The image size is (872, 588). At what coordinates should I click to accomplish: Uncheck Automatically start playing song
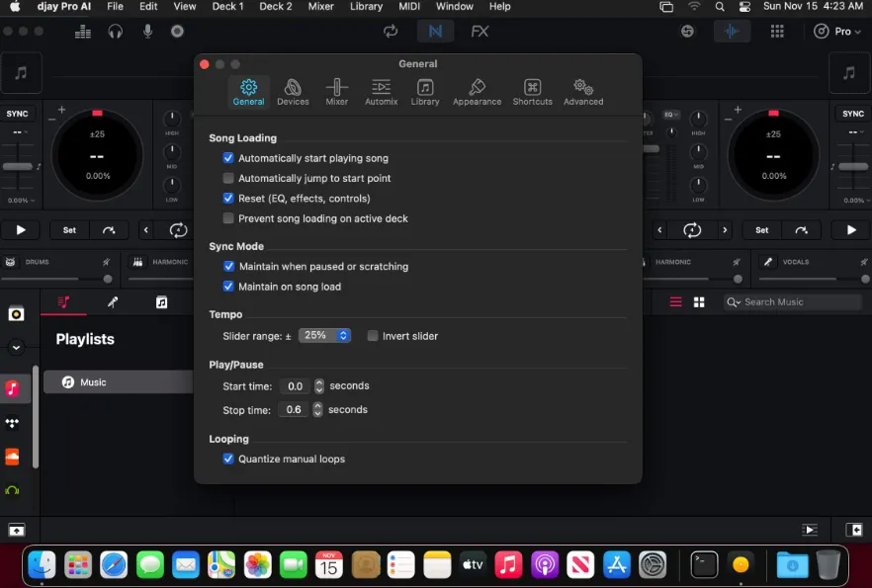pos(228,158)
